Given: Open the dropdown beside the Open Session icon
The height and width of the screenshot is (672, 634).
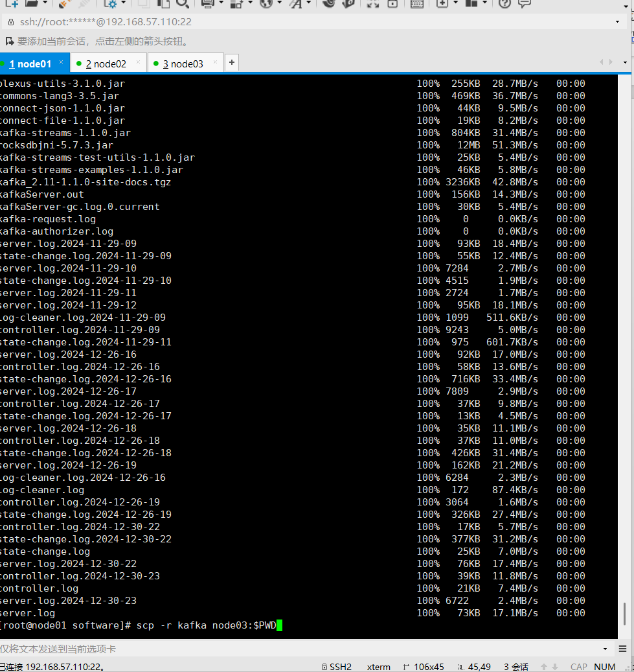Looking at the screenshot, I should click(45, 3).
